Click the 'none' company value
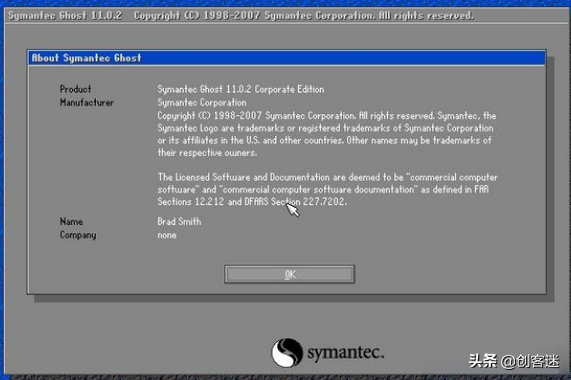 [x=167, y=235]
